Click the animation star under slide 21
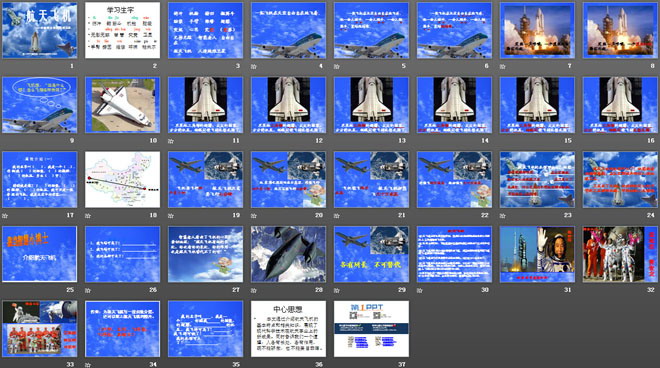The image size is (660, 368). 337,216
